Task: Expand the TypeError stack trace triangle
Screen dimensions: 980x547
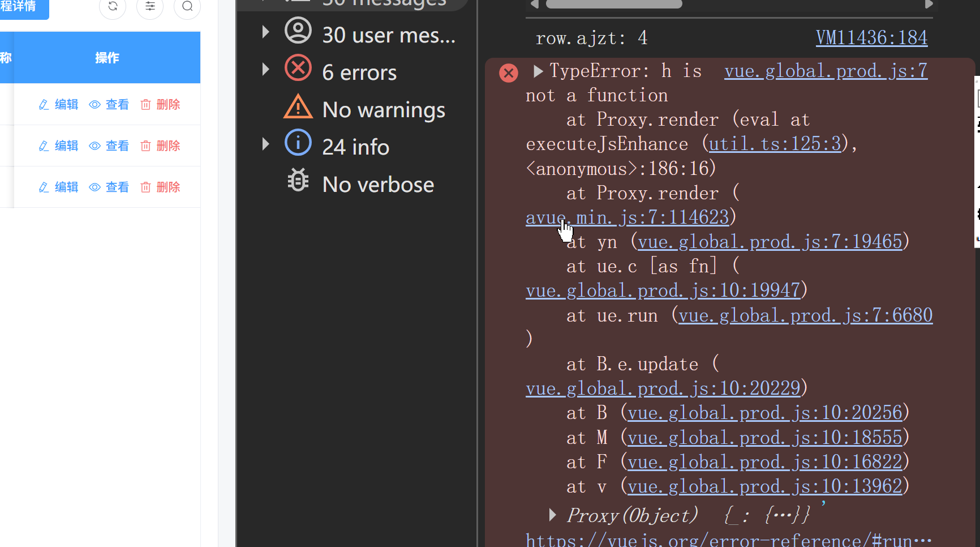Action: tap(538, 71)
